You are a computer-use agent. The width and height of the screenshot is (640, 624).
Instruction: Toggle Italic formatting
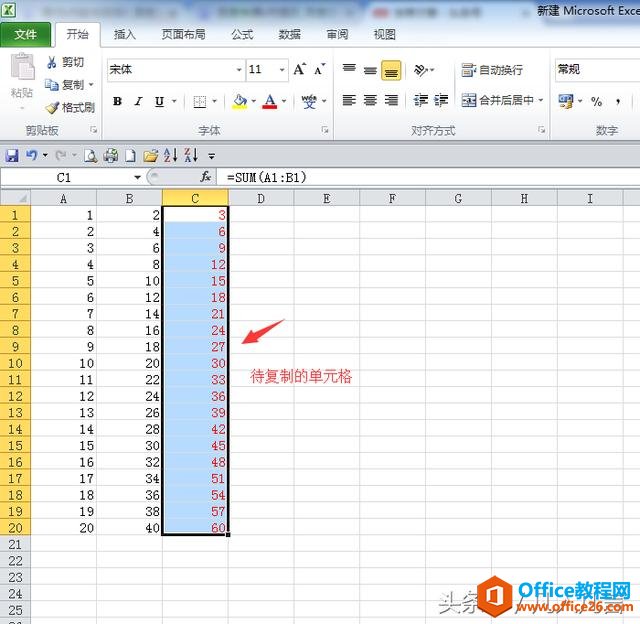(138, 101)
